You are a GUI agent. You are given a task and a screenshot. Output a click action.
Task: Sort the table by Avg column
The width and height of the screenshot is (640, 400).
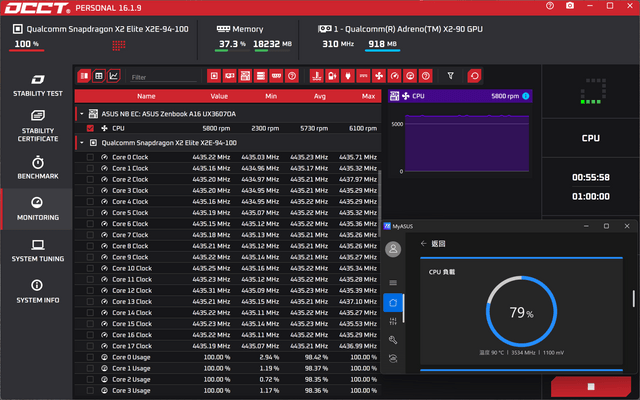(320, 96)
